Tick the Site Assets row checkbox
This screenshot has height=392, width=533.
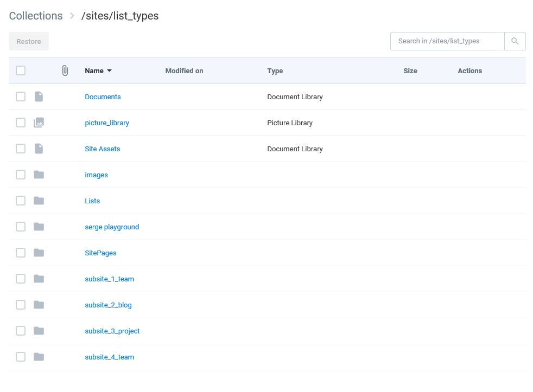[x=21, y=149]
